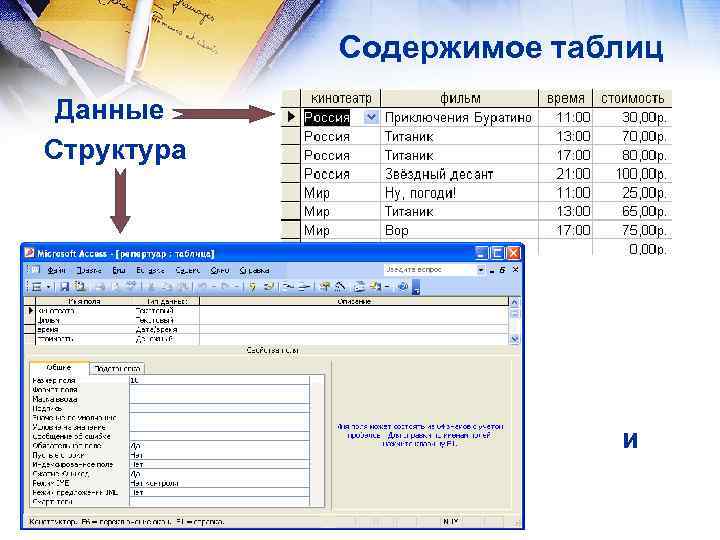Click the greyed Print icon

click(100, 287)
